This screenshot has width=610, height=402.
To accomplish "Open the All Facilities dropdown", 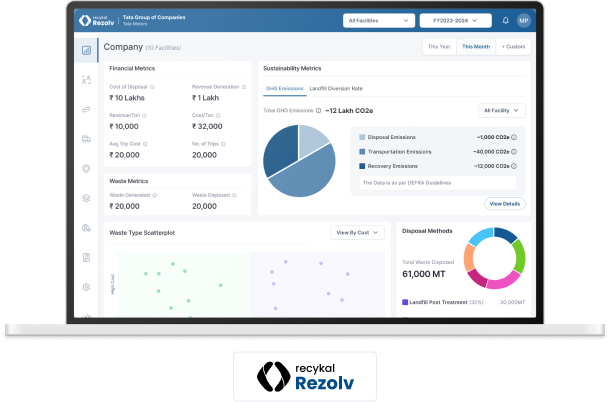I will [379, 21].
